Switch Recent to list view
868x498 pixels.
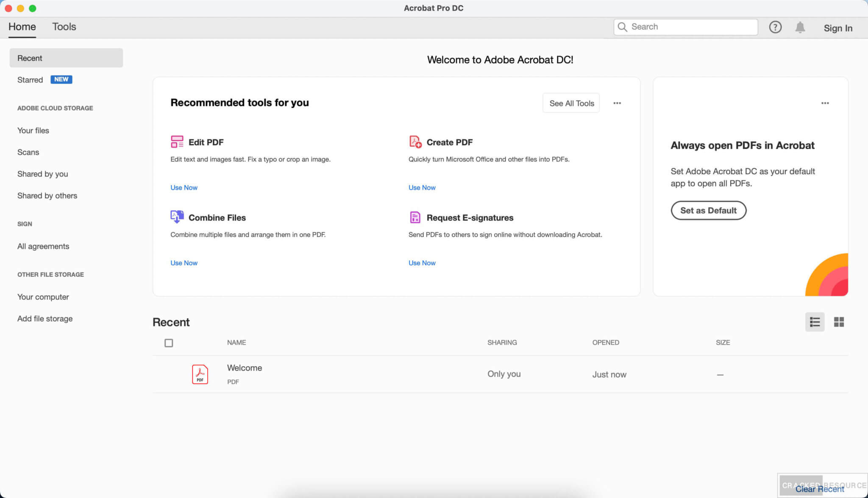point(815,322)
